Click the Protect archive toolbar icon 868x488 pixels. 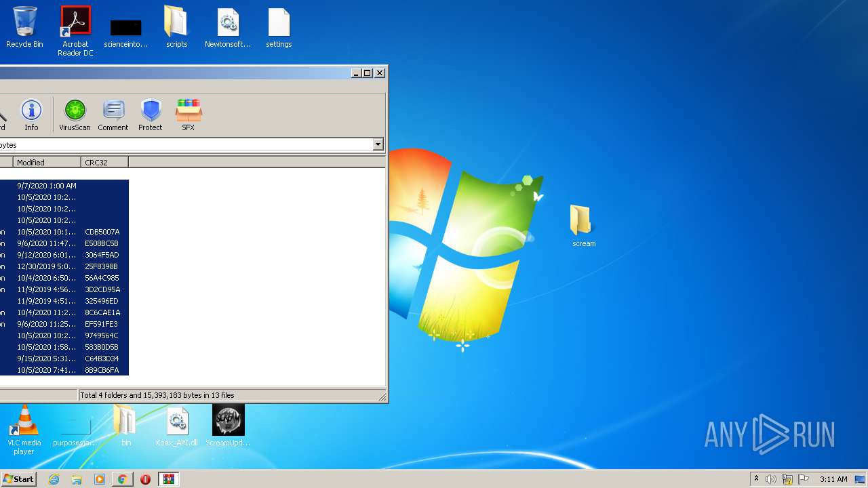(151, 115)
